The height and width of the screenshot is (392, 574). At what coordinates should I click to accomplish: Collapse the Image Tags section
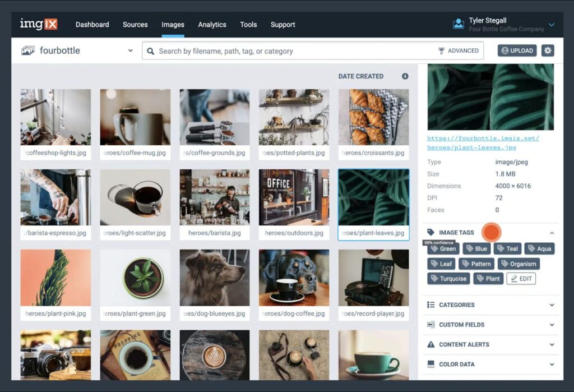point(552,233)
